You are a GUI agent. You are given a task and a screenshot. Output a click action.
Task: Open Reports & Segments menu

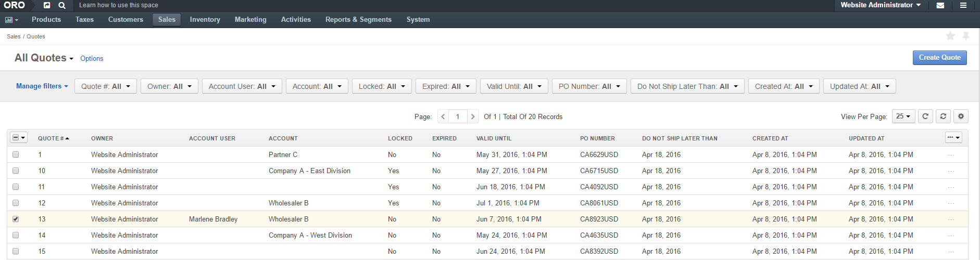358,20
